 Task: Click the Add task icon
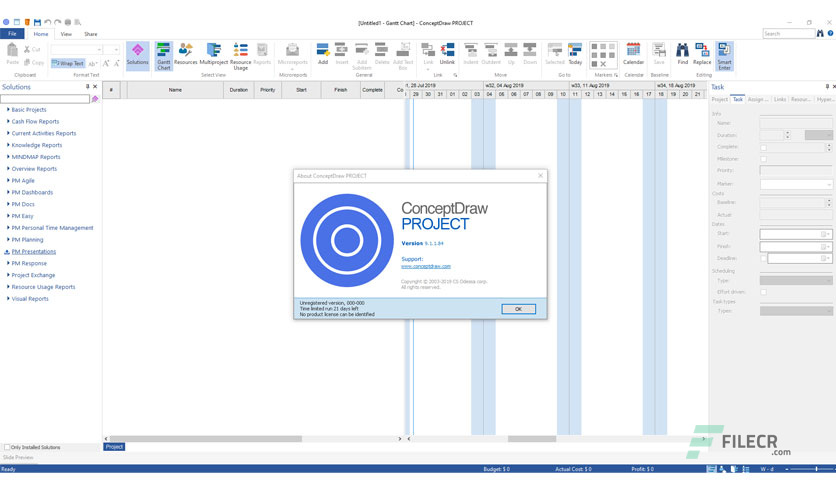click(323, 54)
